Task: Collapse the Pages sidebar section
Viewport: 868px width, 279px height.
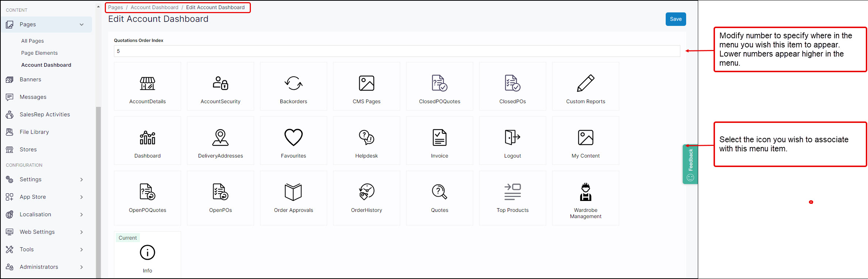Action: click(x=82, y=24)
